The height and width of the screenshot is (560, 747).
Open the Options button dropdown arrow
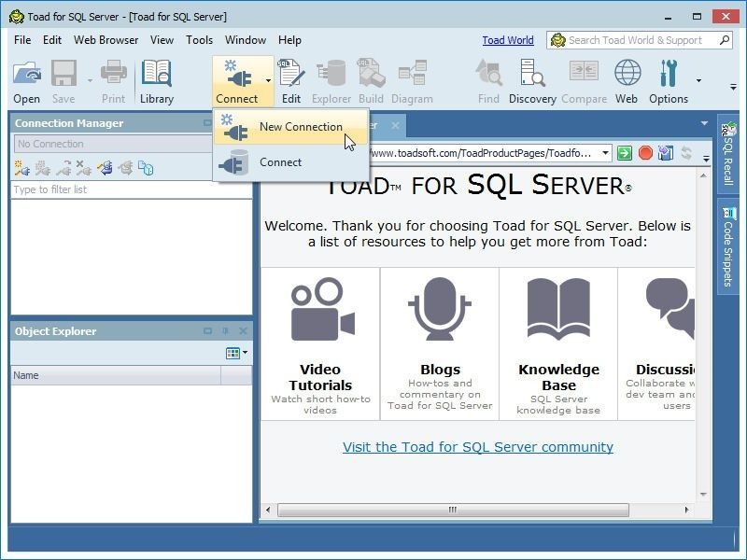[698, 80]
